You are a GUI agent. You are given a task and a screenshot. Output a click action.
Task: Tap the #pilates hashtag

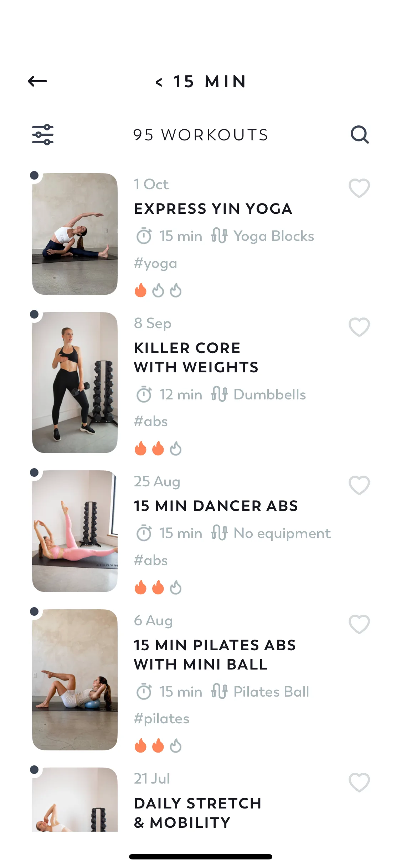click(161, 719)
